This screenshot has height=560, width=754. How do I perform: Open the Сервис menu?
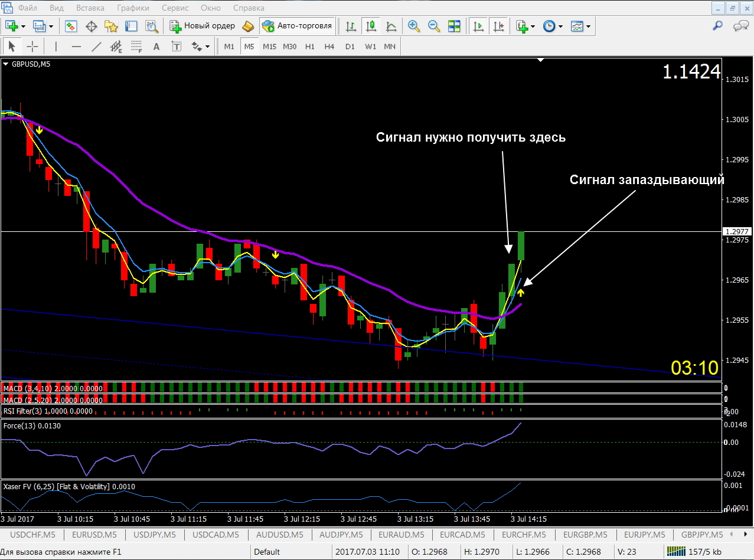coord(175,8)
